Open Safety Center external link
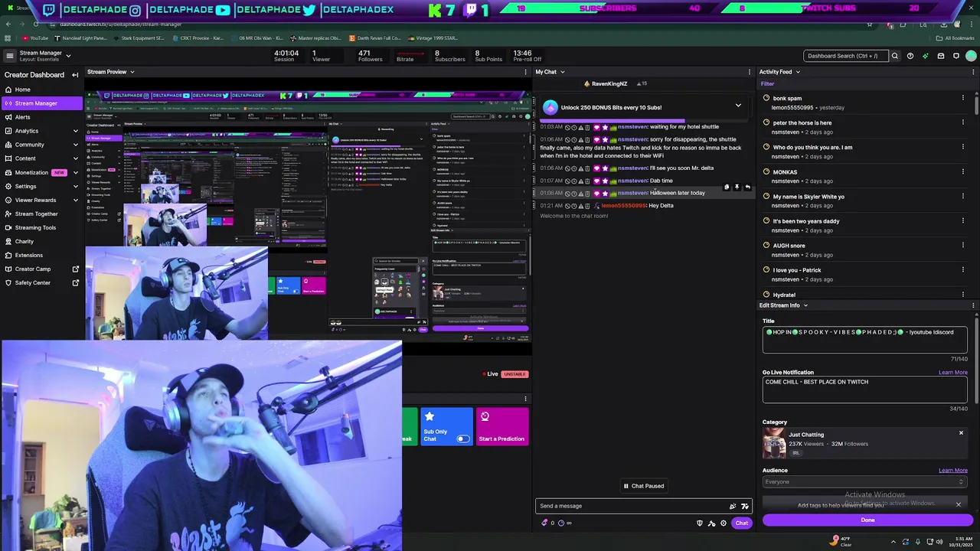 point(76,282)
